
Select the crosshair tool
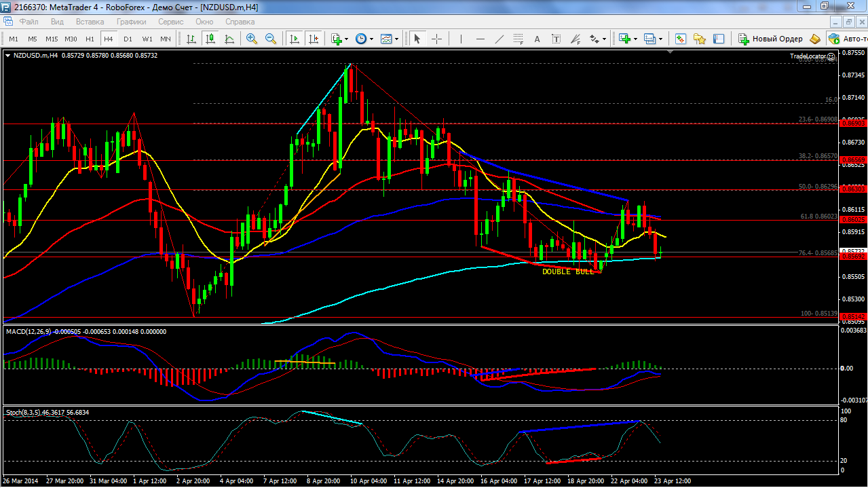point(436,39)
